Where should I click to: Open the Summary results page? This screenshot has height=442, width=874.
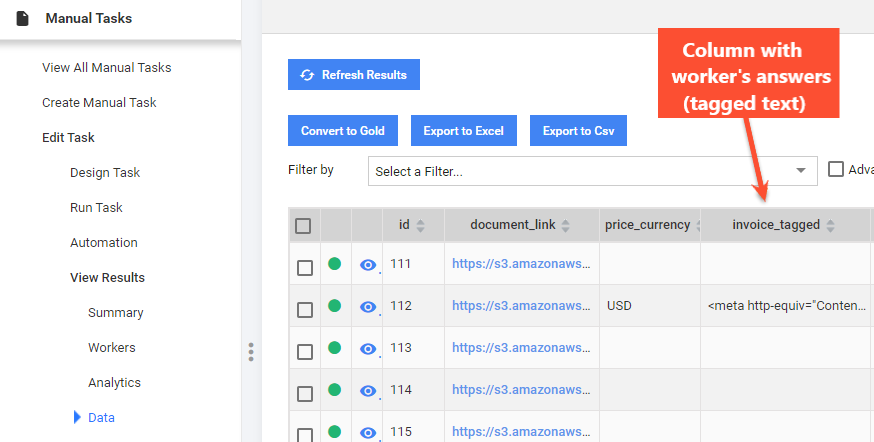click(115, 313)
